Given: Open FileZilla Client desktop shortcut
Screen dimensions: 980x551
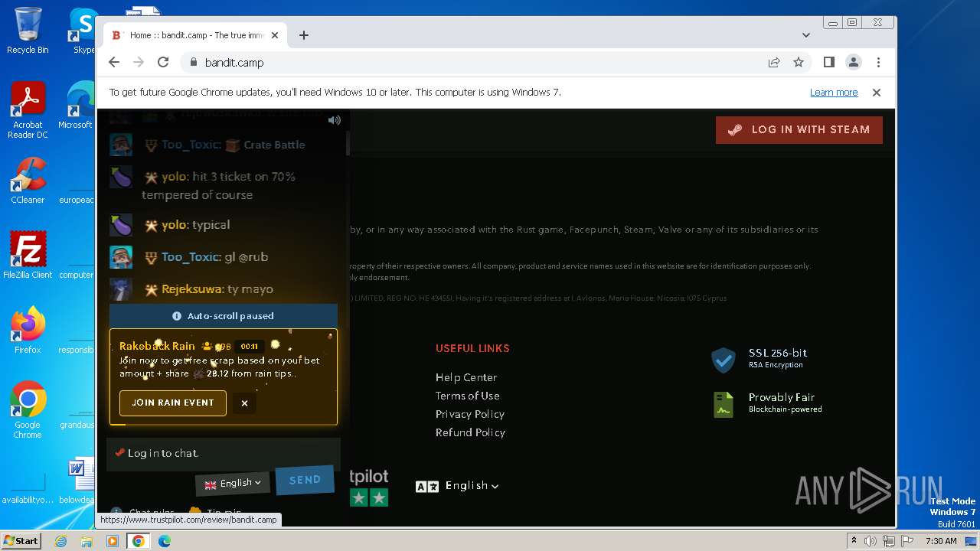Looking at the screenshot, I should point(28,256).
